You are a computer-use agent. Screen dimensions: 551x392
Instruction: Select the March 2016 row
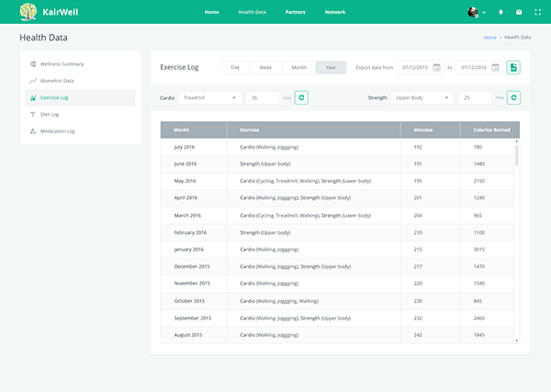(x=337, y=216)
